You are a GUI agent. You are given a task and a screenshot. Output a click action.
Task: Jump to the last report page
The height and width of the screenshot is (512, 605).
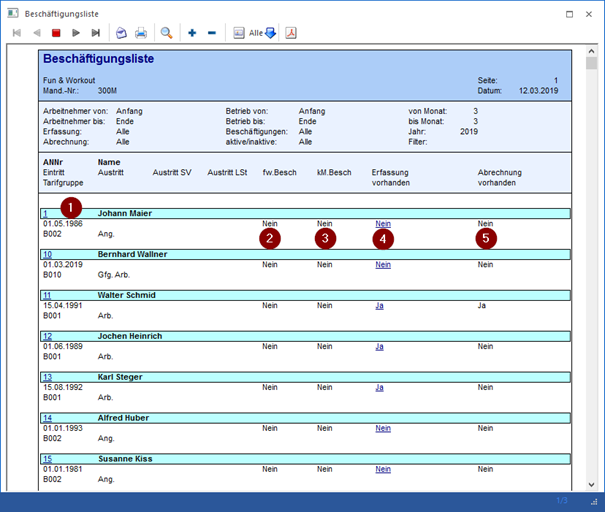coord(94,33)
